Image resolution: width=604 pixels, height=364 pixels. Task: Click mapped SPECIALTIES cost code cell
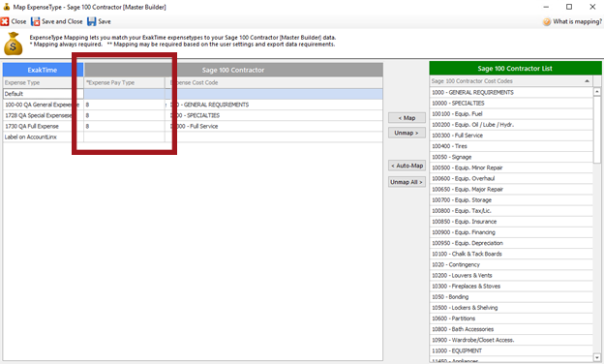(274, 115)
